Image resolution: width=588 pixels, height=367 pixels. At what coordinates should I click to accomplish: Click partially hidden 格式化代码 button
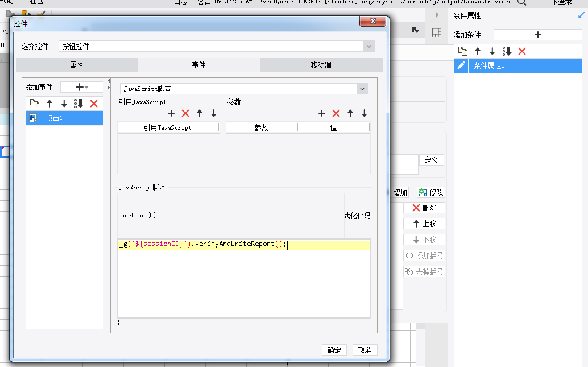[x=357, y=216]
